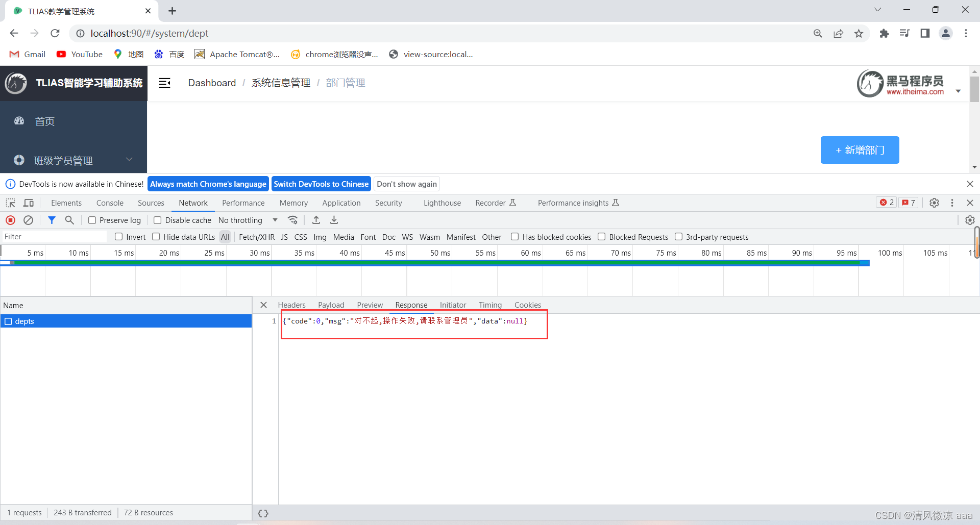This screenshot has width=980, height=525.
Task: Select the Headers tab
Action: [x=291, y=305]
